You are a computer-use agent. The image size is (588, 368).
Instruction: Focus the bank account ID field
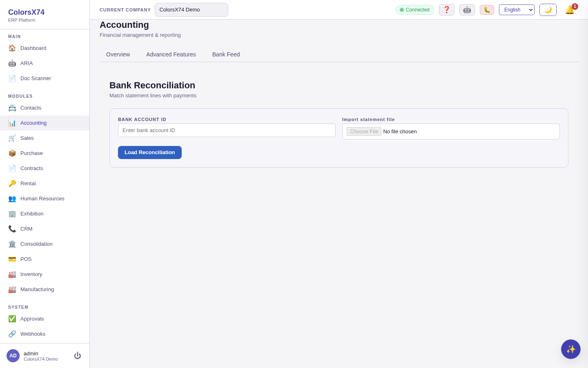pos(227,130)
